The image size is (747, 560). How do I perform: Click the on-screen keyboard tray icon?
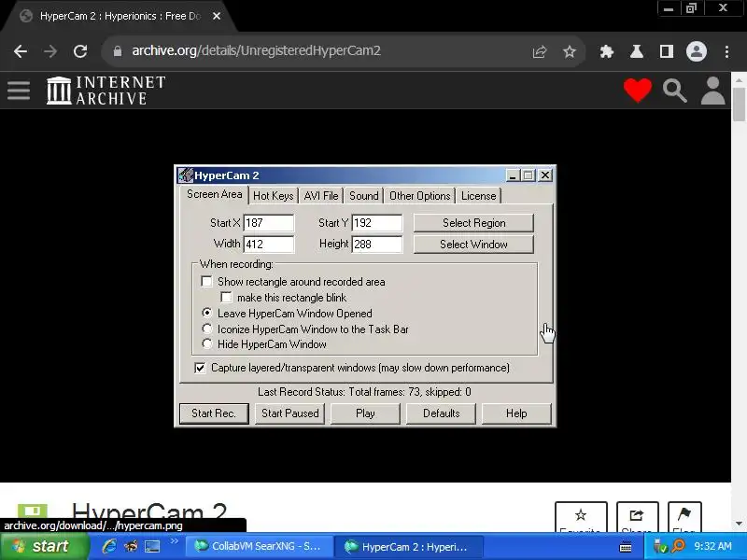coord(626,547)
